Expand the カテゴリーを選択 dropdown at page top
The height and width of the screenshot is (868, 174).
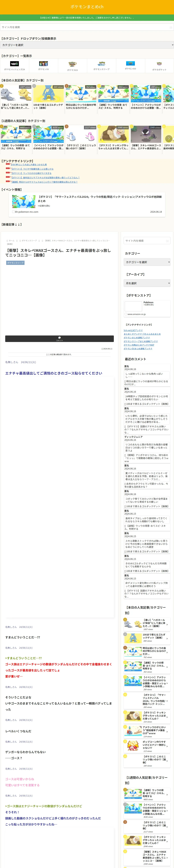point(87,45)
